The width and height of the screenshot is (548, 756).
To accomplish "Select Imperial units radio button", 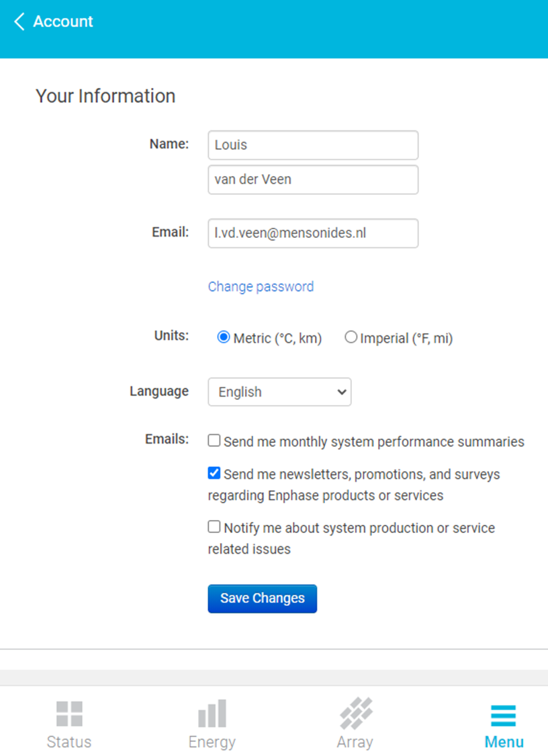I will (x=351, y=337).
